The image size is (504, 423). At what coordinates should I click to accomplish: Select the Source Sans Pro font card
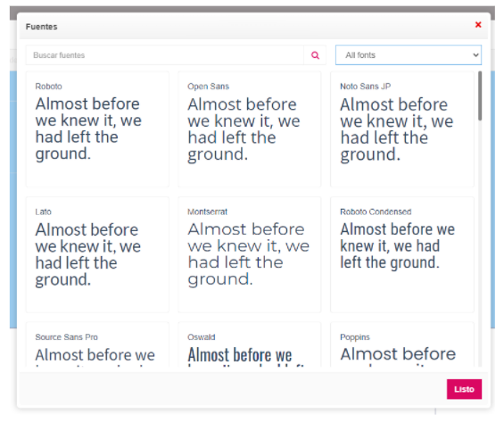(97, 344)
